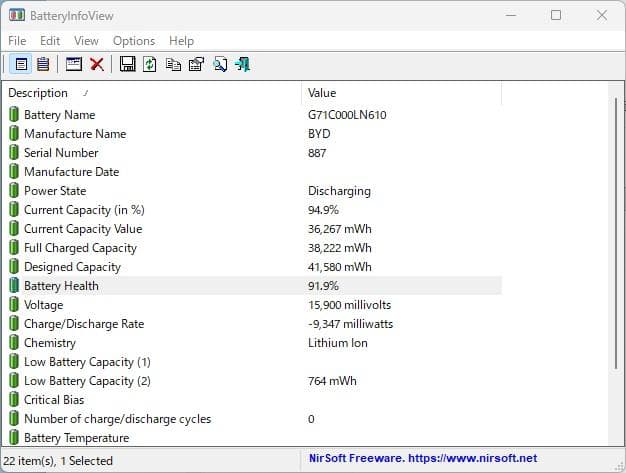Viewport: 626px width, 473px height.
Task: Open the View menu
Action: tap(86, 41)
